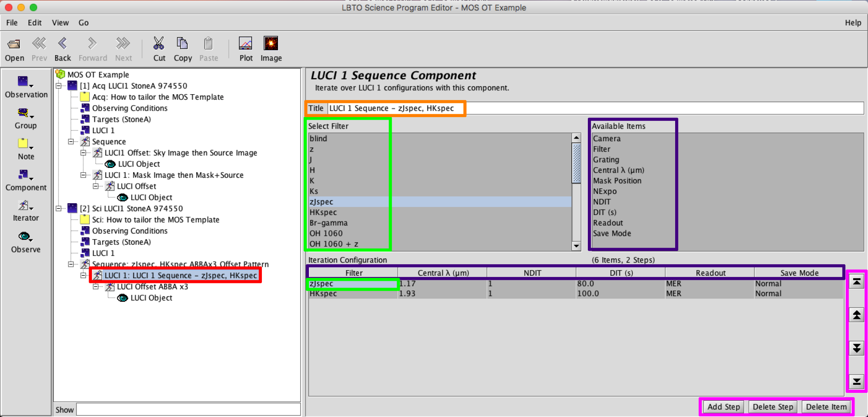Select Ks filter in the list
The height and width of the screenshot is (417, 868).
(x=440, y=191)
